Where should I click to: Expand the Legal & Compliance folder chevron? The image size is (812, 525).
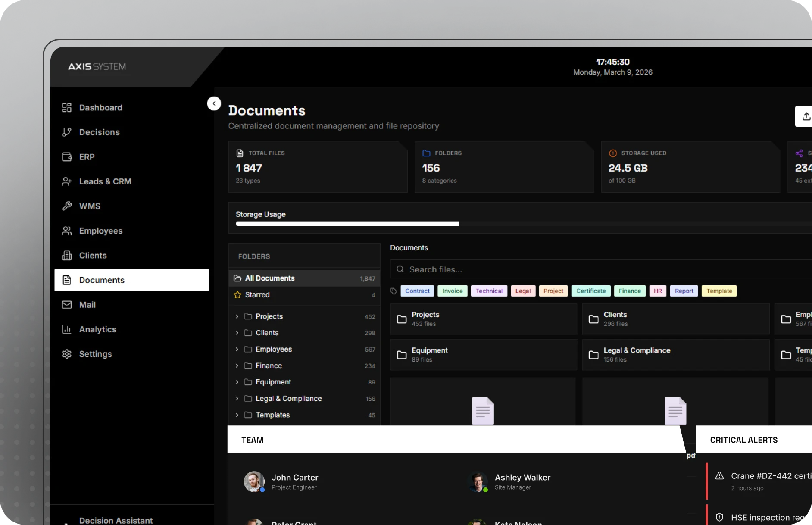click(x=237, y=399)
